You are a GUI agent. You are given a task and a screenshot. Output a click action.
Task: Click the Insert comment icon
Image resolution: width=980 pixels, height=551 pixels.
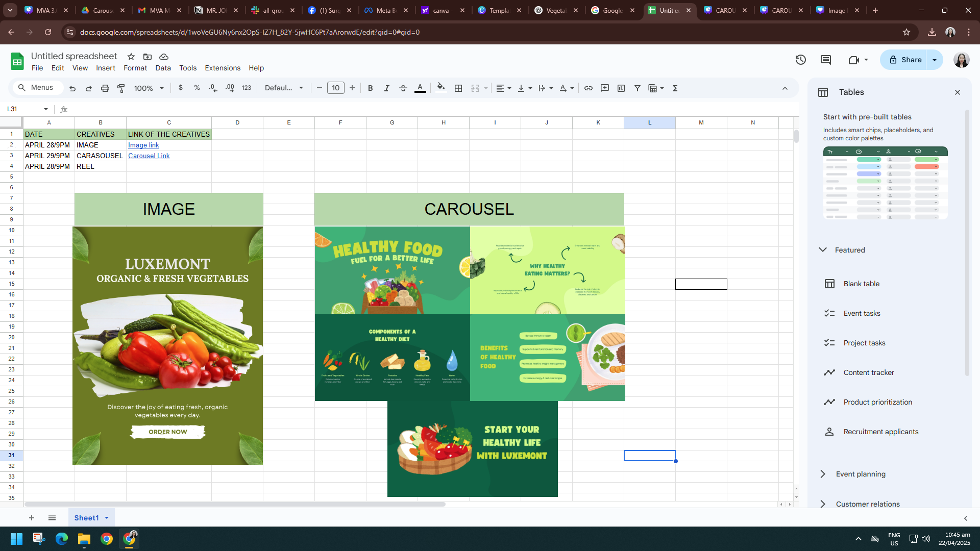pyautogui.click(x=605, y=88)
